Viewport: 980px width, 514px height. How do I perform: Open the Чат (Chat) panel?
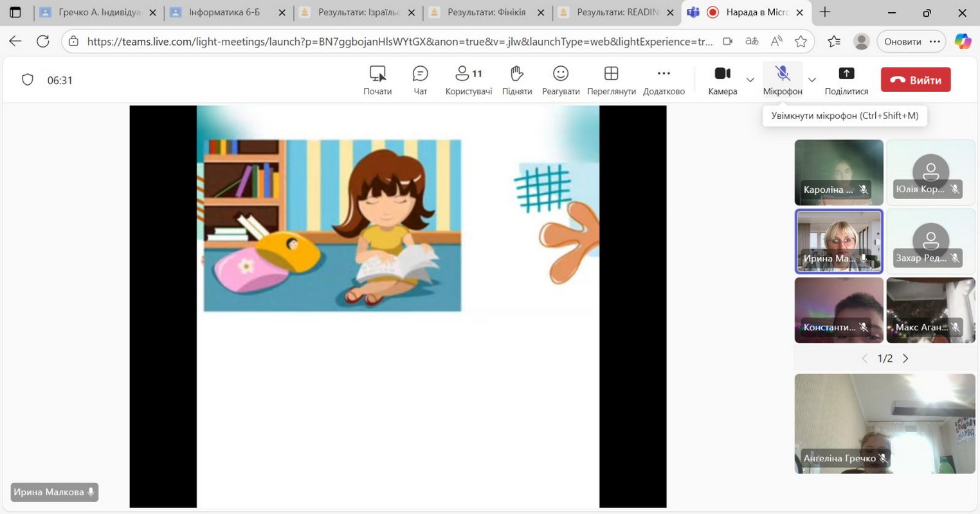click(x=420, y=80)
